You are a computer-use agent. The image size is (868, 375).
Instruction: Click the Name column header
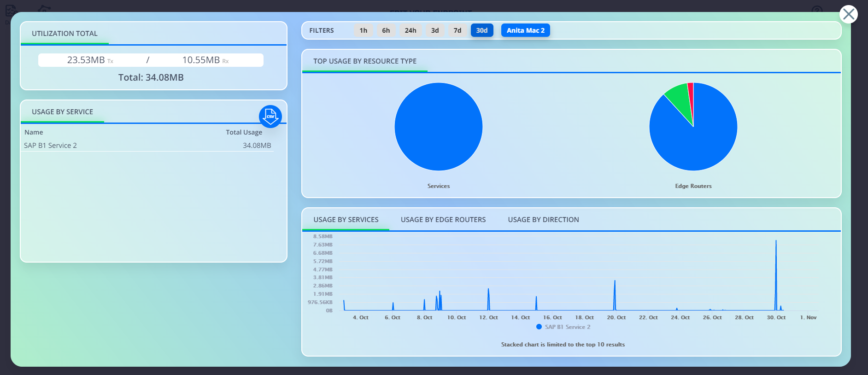click(34, 132)
